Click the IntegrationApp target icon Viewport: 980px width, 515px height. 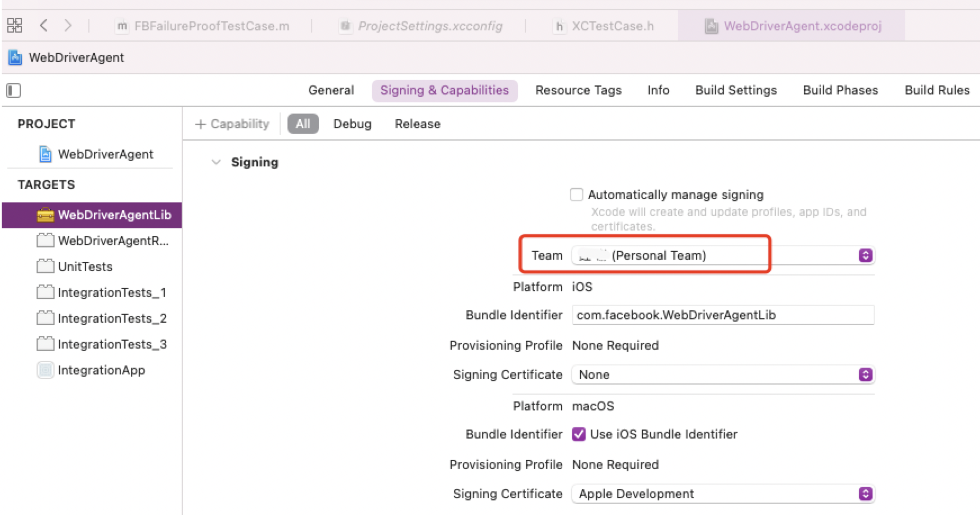45,370
